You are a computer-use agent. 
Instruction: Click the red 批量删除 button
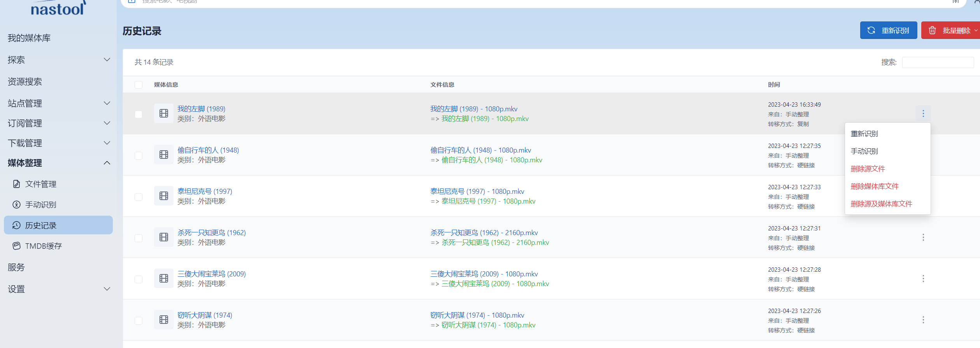950,30
